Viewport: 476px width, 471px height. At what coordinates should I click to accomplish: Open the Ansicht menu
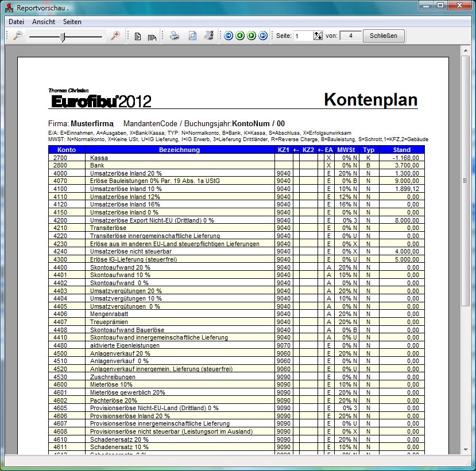[x=44, y=22]
